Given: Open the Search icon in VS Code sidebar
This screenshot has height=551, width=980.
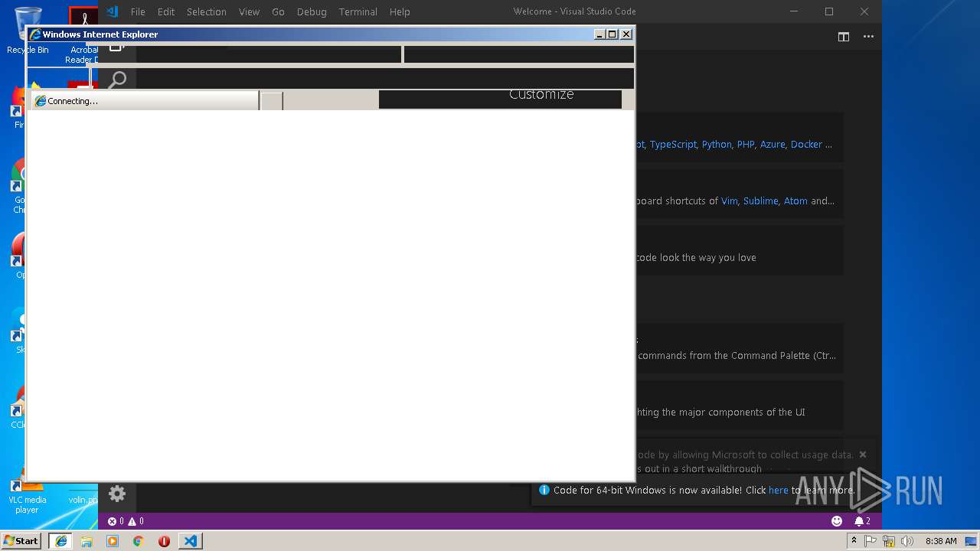Looking at the screenshot, I should (x=117, y=80).
